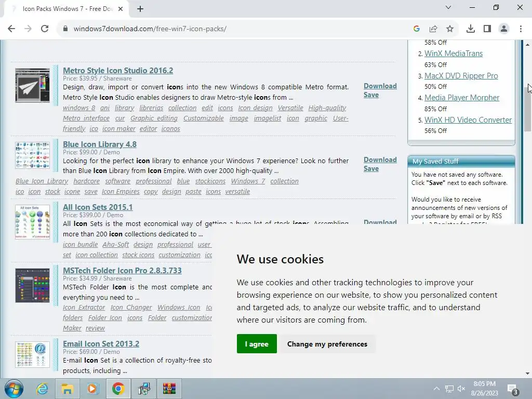The image size is (532, 399).
Task: Click the Metro Style Icon Studio thumbnail
Action: tap(33, 85)
